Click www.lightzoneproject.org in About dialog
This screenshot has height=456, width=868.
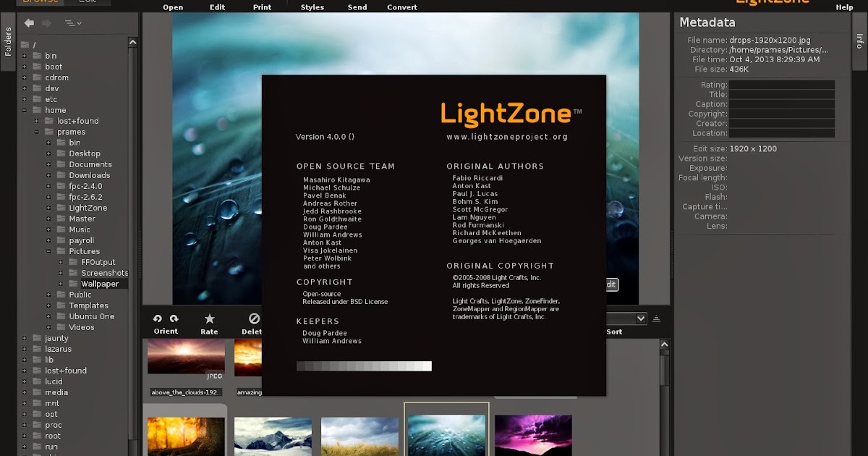coord(507,137)
